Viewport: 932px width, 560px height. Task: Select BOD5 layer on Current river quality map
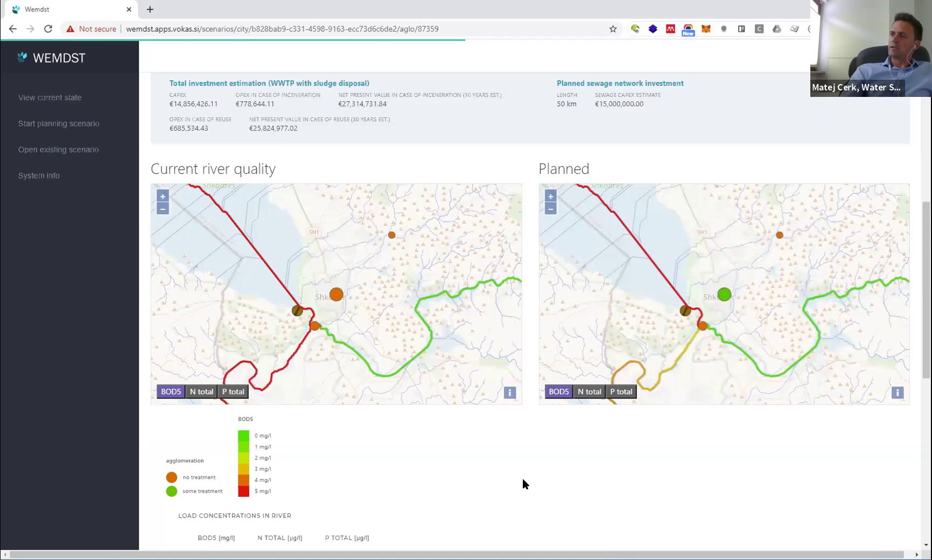171,391
